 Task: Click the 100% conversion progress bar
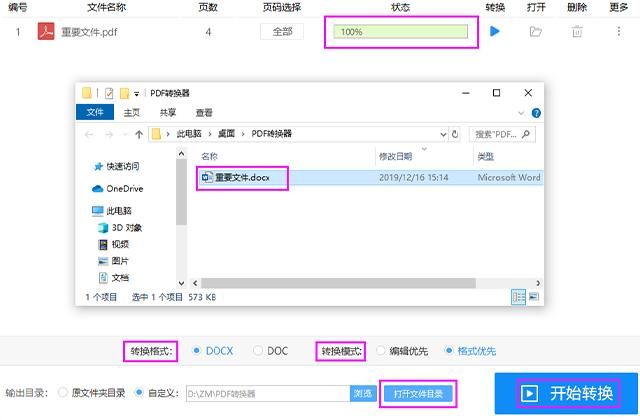[x=400, y=31]
